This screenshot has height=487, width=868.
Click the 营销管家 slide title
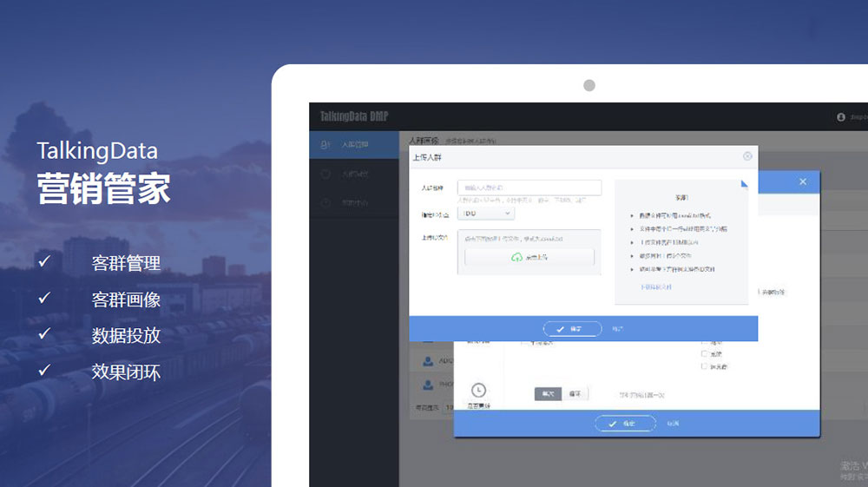coord(103,189)
